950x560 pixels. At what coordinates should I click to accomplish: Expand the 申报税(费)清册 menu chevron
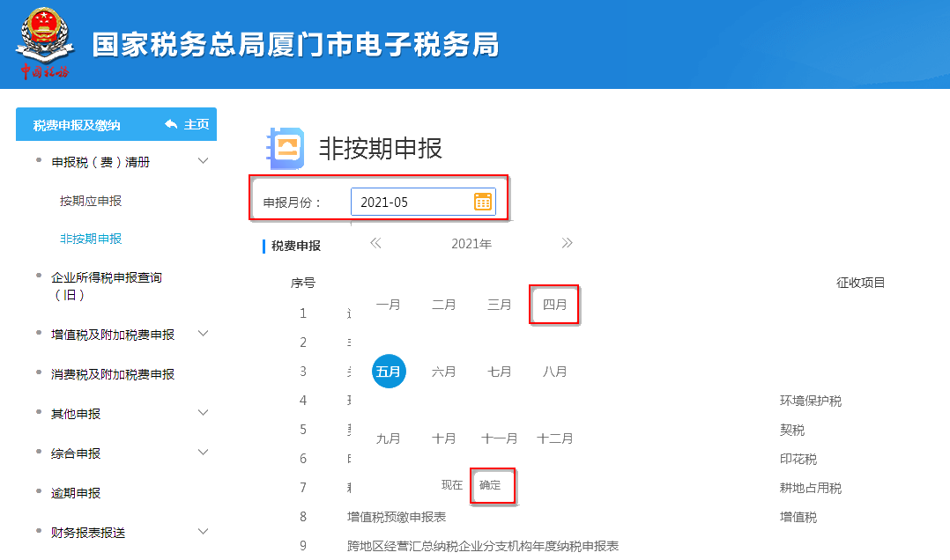pyautogui.click(x=204, y=161)
